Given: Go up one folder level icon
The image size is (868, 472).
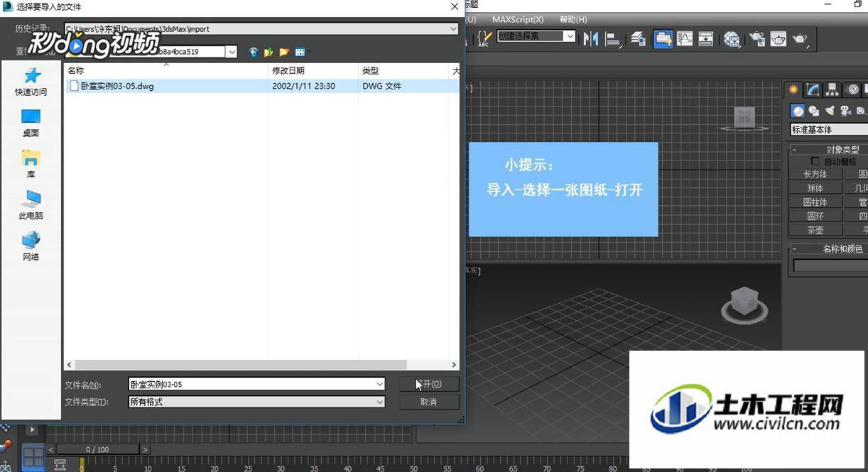Looking at the screenshot, I should pos(268,52).
